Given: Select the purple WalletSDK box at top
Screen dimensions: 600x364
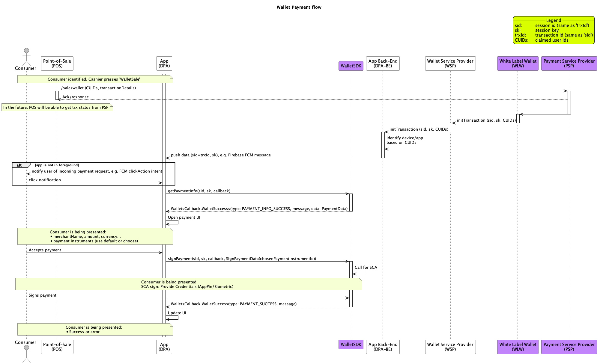Looking at the screenshot, I should (351, 66).
